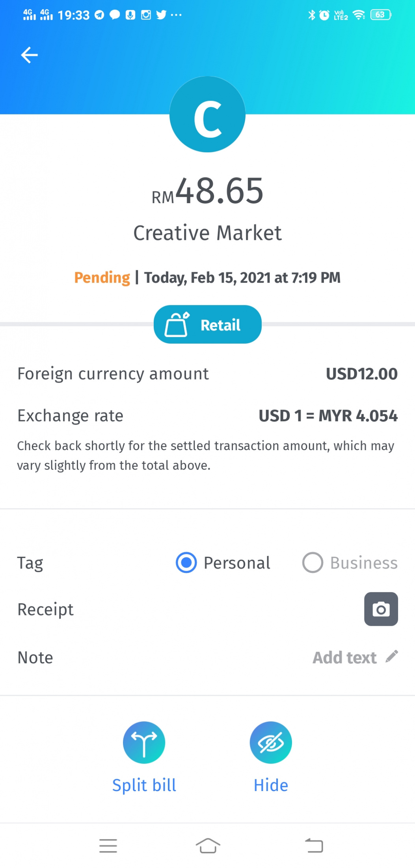Tap the Split bill icon
The image size is (415, 868).
144,742
